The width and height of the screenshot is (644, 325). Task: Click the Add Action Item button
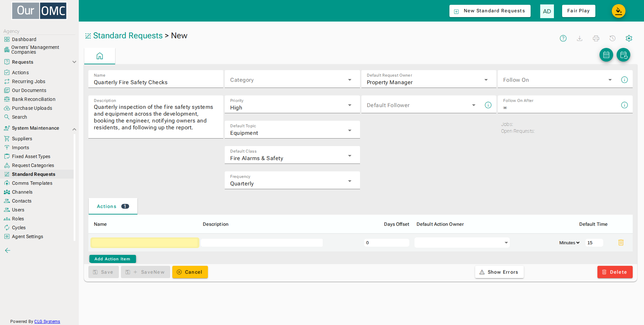pos(112,259)
